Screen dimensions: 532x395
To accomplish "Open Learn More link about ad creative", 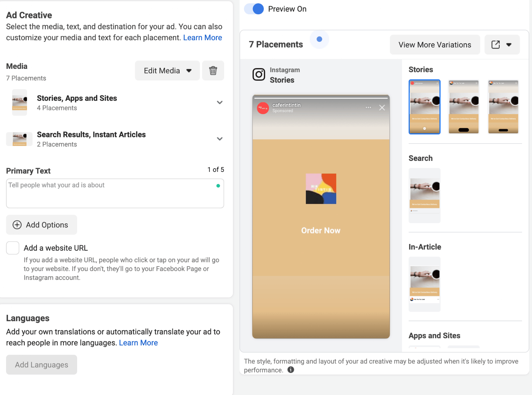I will [x=202, y=38].
